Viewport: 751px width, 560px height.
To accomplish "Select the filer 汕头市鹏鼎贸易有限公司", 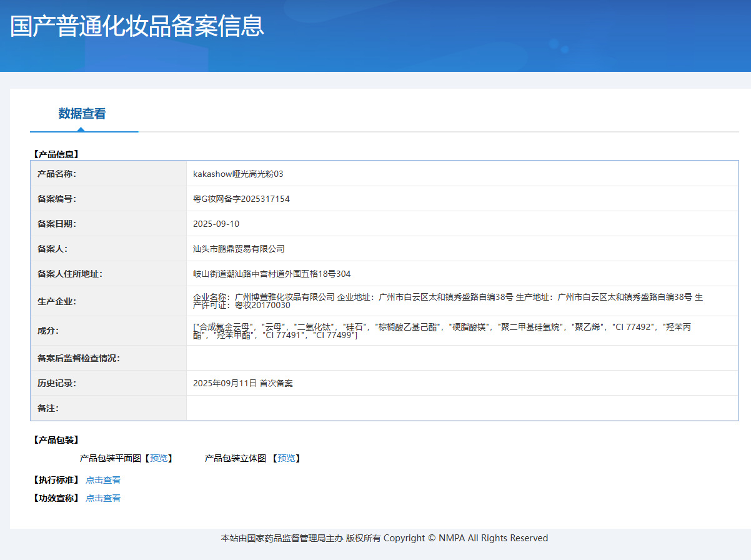I will (239, 249).
